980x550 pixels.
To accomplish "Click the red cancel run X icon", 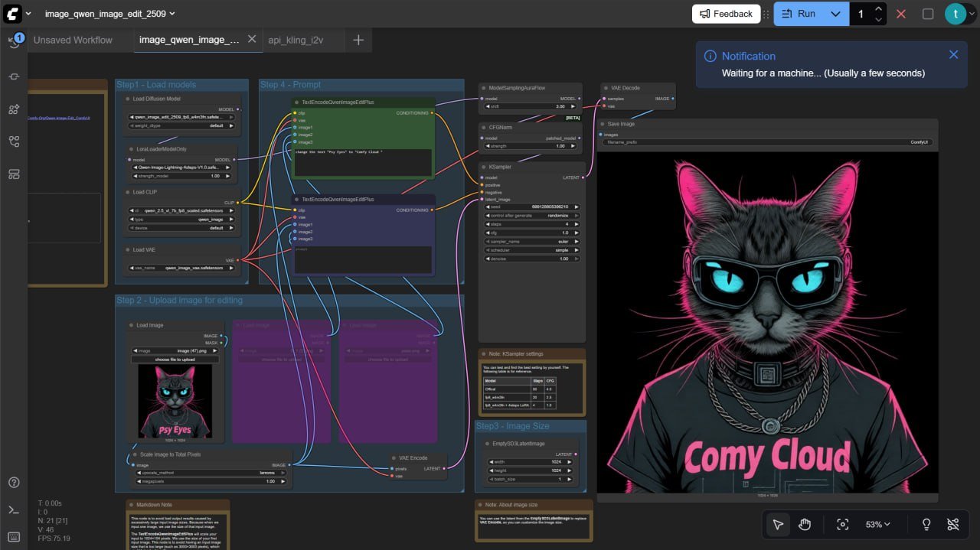I will [901, 14].
